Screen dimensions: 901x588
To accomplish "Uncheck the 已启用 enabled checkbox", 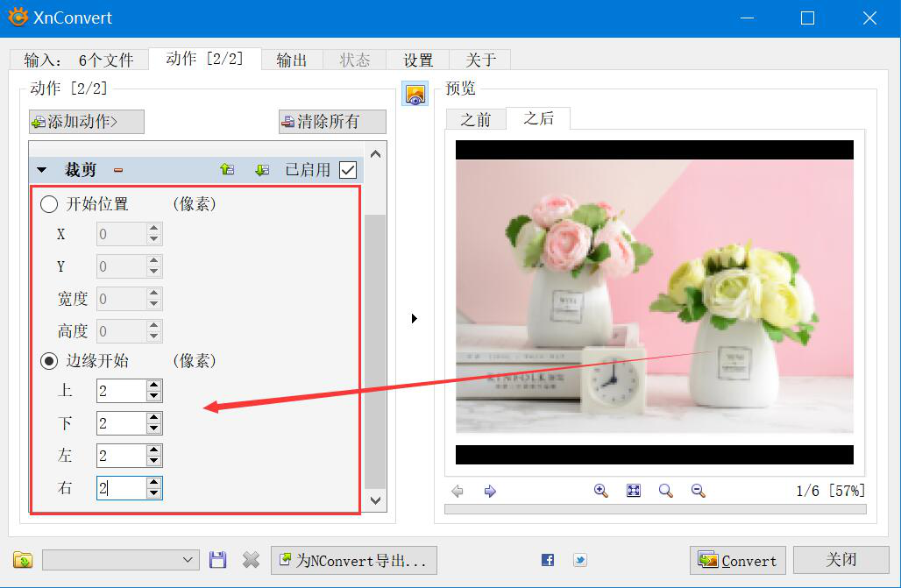I will [348, 170].
